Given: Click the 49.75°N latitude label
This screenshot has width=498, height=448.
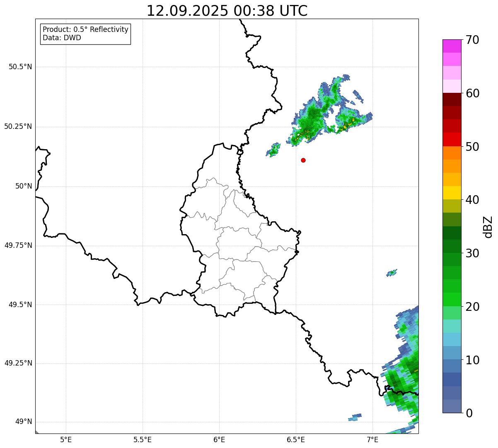Looking at the screenshot, I should [18, 245].
